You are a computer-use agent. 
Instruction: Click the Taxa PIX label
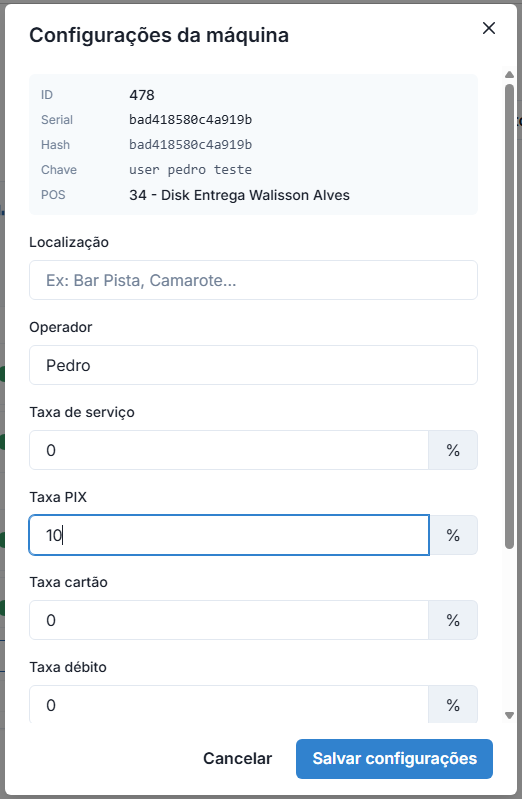[x=58, y=497]
